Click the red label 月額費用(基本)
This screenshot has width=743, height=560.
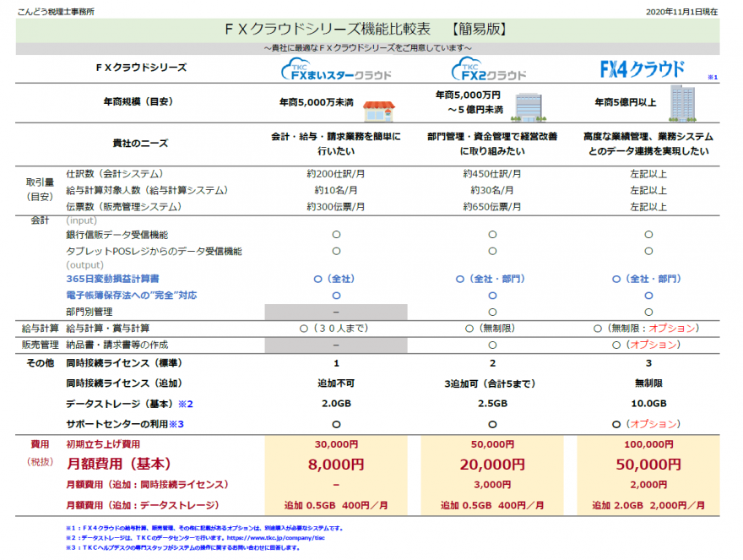[118, 464]
